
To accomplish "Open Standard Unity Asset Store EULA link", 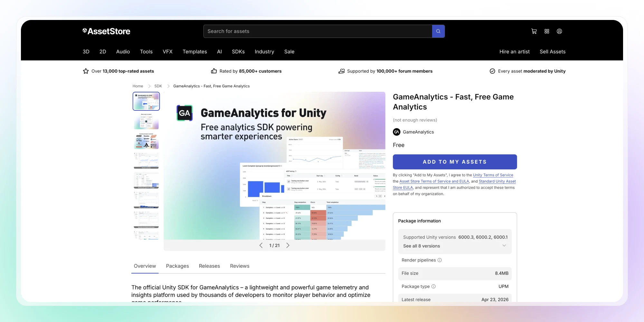I will (497, 181).
